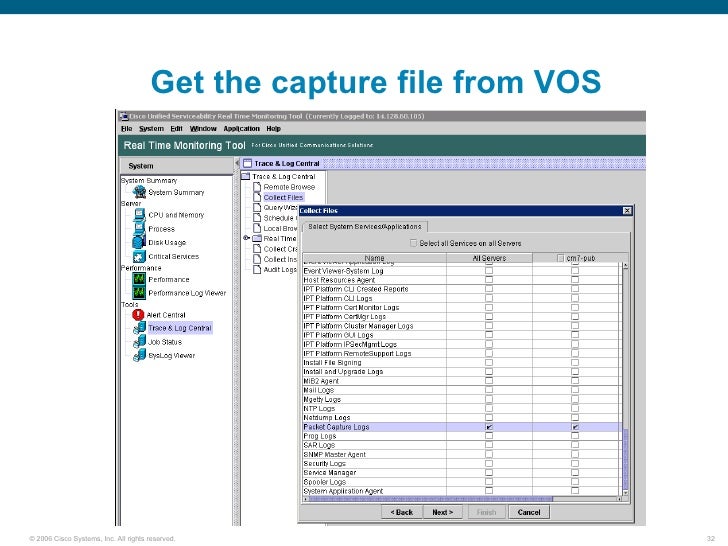Screen dimensions: 728x546
Task: Open the Window menu
Action: 203,129
